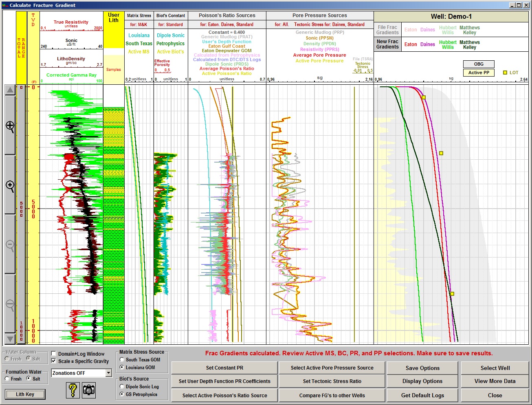Switch Formation Water to Fresh
Viewport: 532px width, 405px height.
pos(7,379)
